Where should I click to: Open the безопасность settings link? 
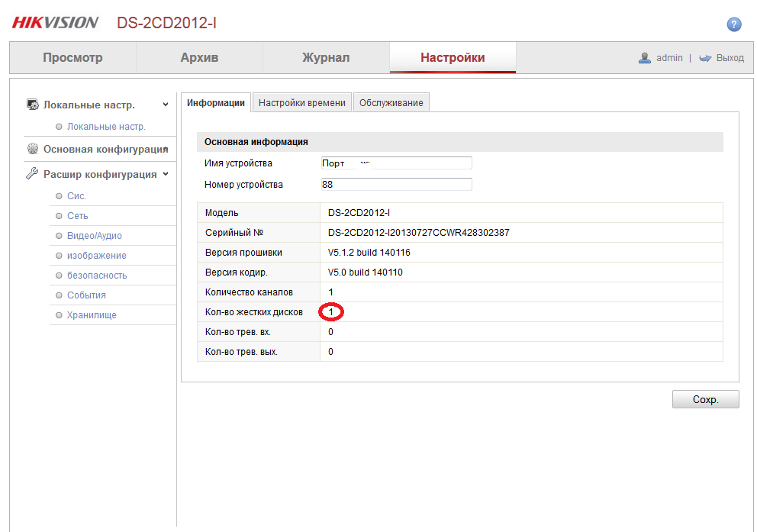pos(97,276)
